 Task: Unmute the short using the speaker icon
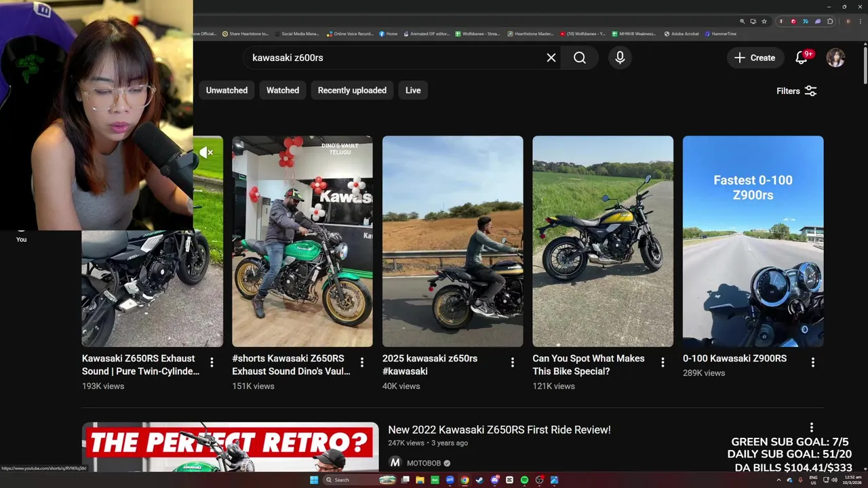[x=206, y=152]
